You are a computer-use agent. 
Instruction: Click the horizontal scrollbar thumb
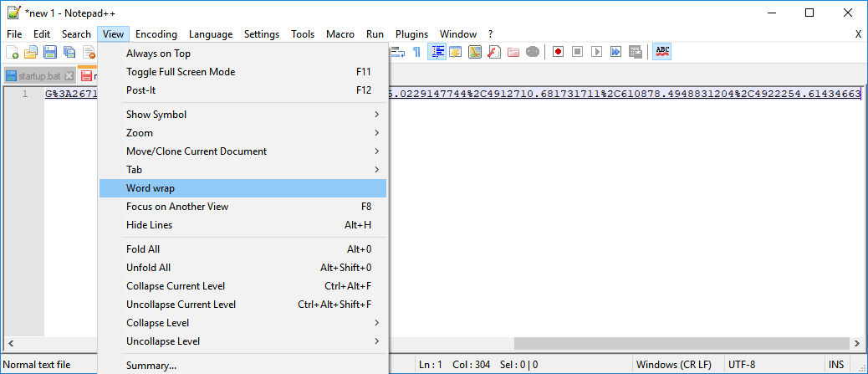pos(682,344)
